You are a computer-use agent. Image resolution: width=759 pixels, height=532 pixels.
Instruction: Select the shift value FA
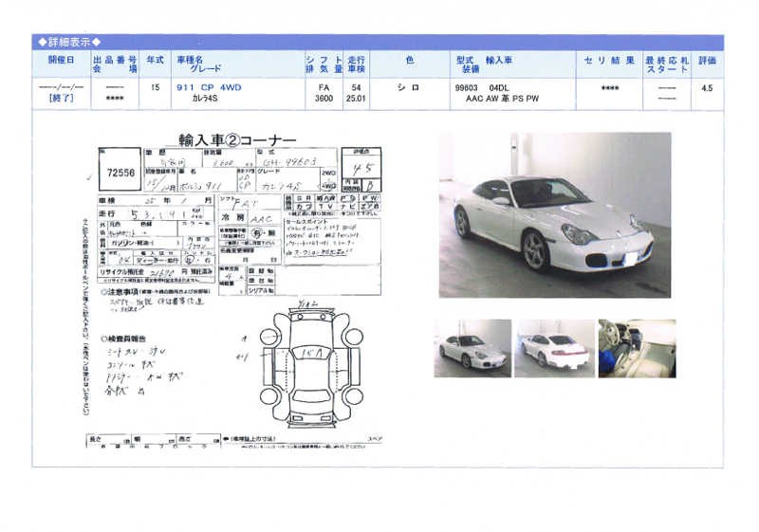[324, 87]
